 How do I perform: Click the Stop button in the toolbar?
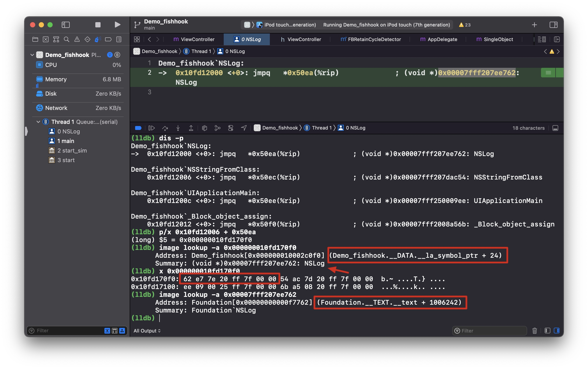click(x=98, y=25)
